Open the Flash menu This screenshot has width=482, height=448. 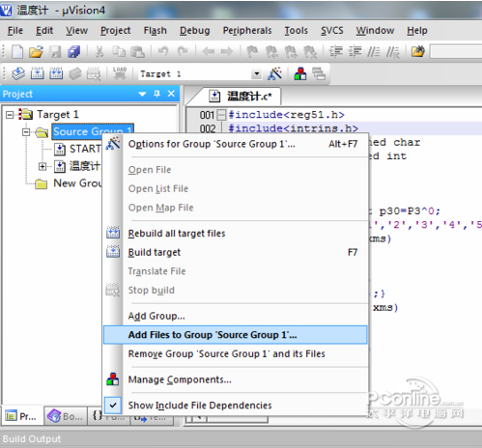pos(156,31)
